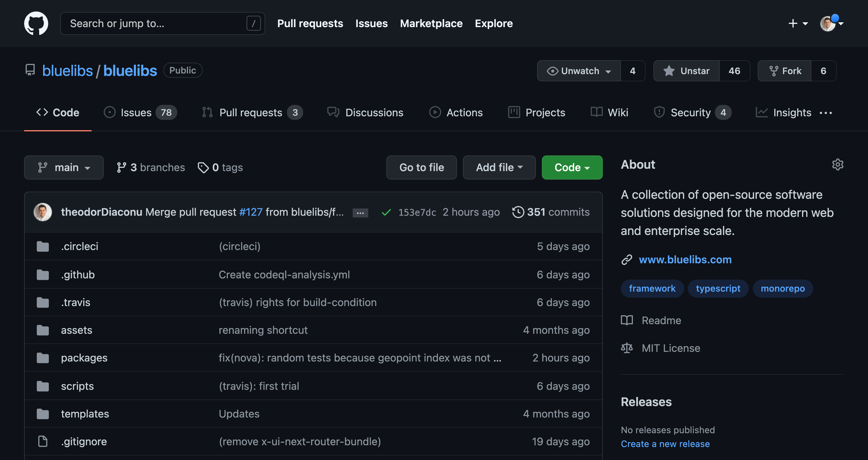Image resolution: width=868 pixels, height=460 pixels.
Task: Unstar the bluelibs repository
Action: point(687,71)
